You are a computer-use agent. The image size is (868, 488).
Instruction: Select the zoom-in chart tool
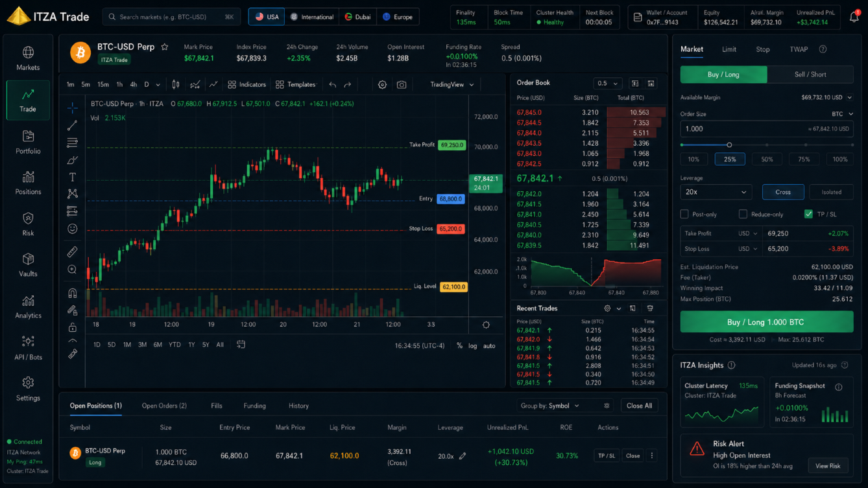pyautogui.click(x=72, y=270)
